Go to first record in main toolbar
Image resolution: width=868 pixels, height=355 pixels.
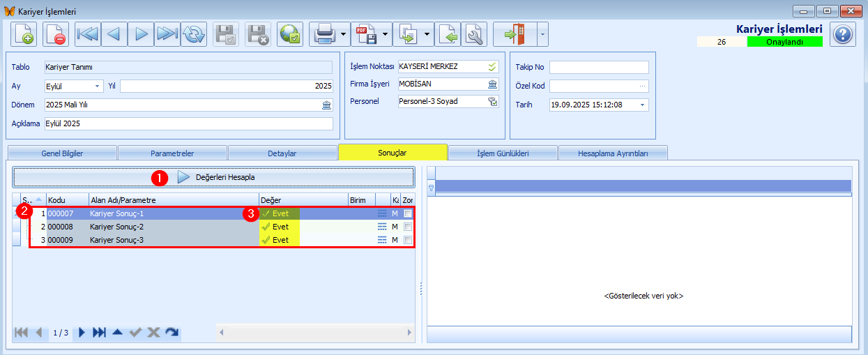point(87,34)
